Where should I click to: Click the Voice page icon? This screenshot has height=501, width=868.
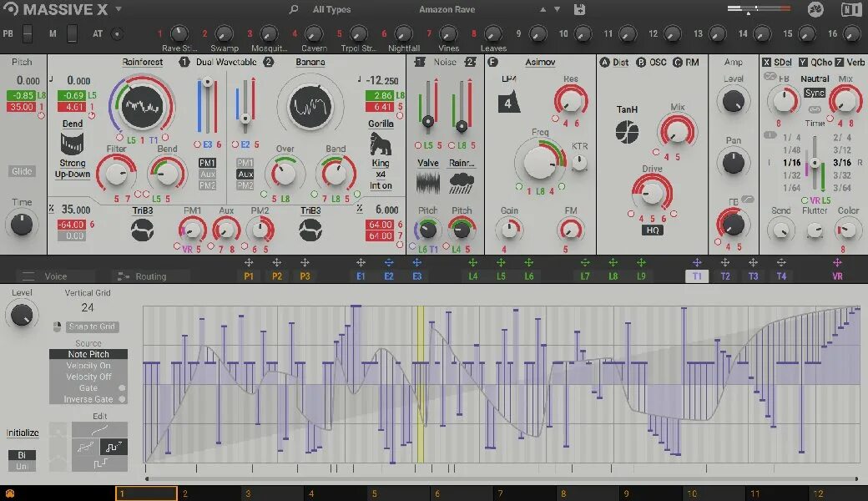[28, 276]
